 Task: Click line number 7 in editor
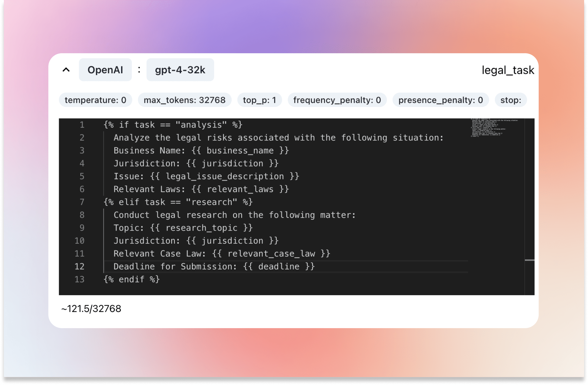click(x=81, y=202)
